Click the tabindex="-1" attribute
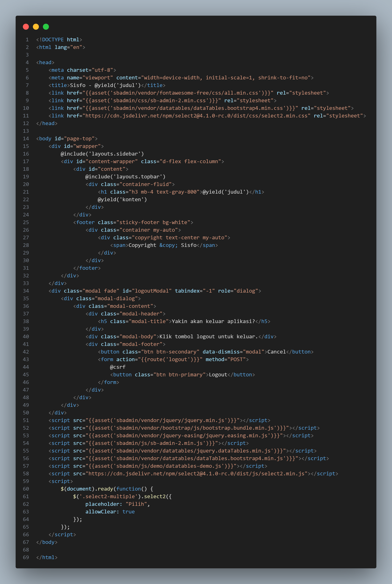The height and width of the screenshot is (584, 392). [x=195, y=291]
